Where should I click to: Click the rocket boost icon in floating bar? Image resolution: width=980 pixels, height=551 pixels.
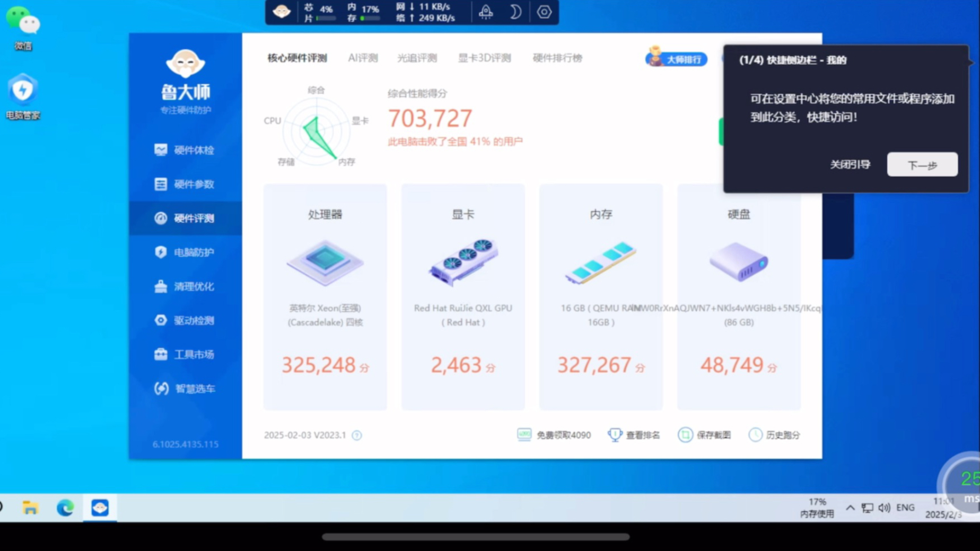(x=486, y=12)
